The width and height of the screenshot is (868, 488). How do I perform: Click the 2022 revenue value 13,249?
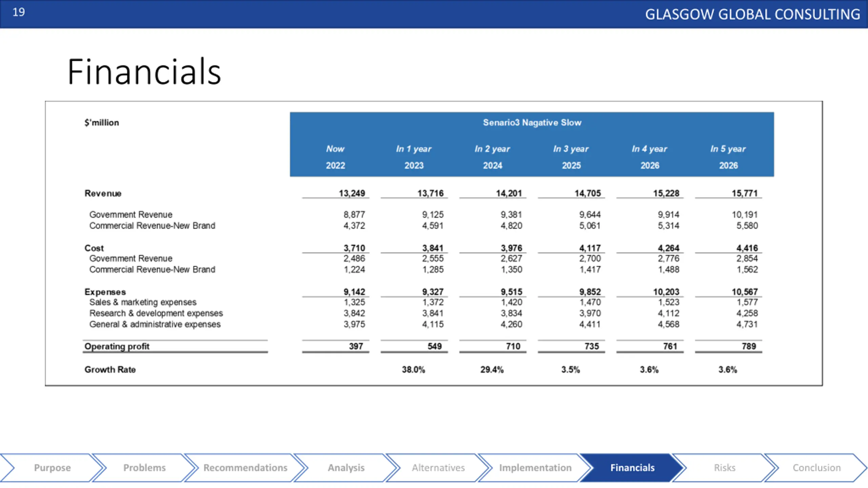click(352, 193)
